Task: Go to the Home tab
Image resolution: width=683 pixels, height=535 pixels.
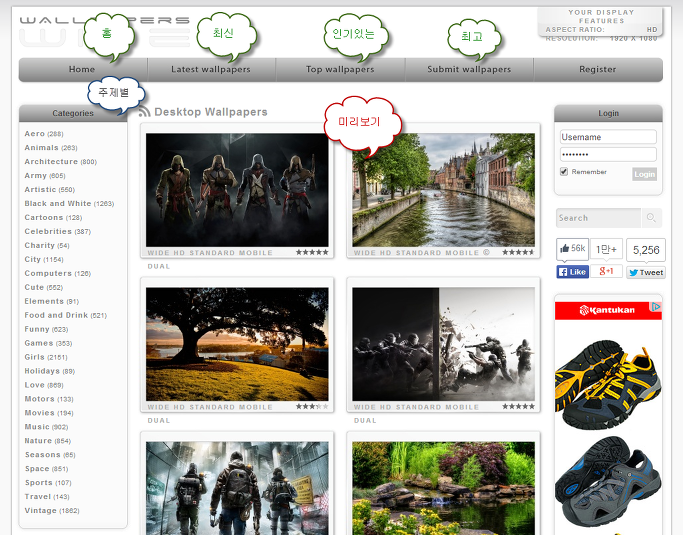Action: point(82,69)
